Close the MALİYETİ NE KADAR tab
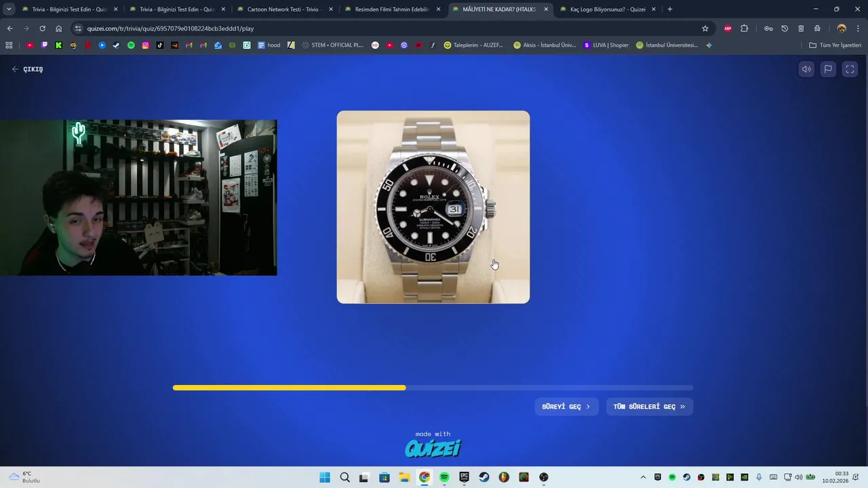 click(546, 9)
